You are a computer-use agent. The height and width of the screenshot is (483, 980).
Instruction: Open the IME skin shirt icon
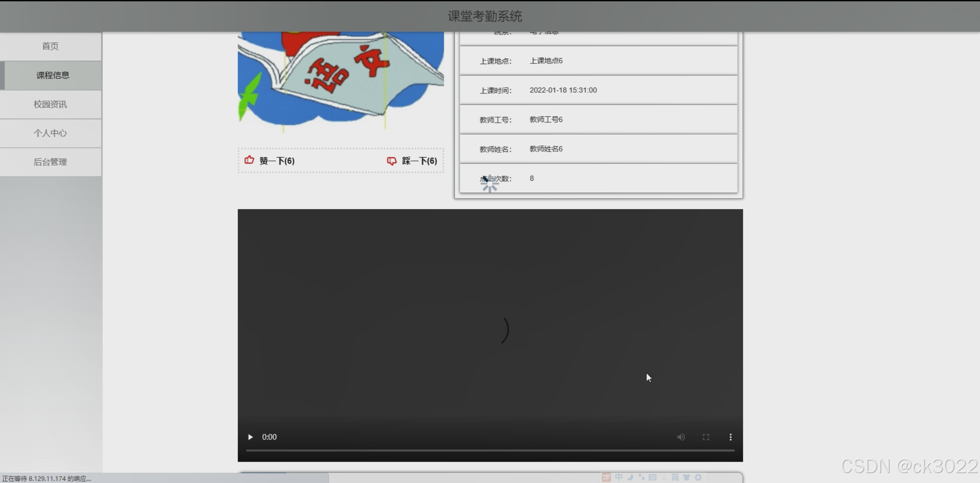click(686, 477)
